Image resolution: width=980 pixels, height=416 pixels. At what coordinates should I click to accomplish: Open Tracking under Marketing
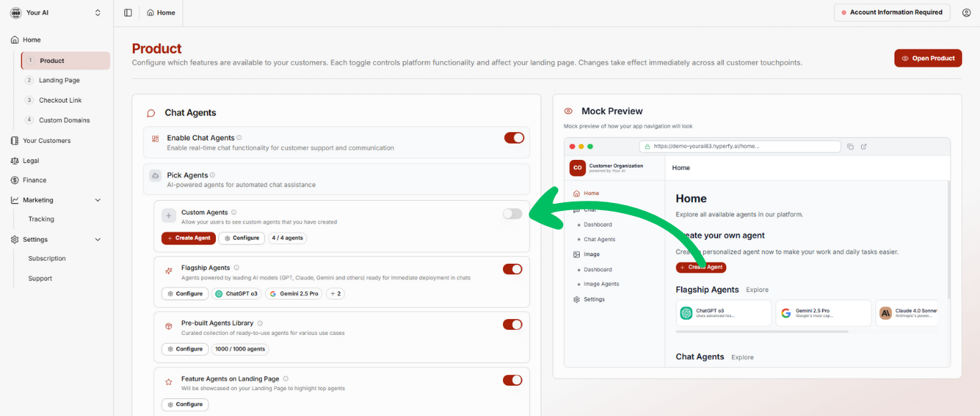pos(42,219)
